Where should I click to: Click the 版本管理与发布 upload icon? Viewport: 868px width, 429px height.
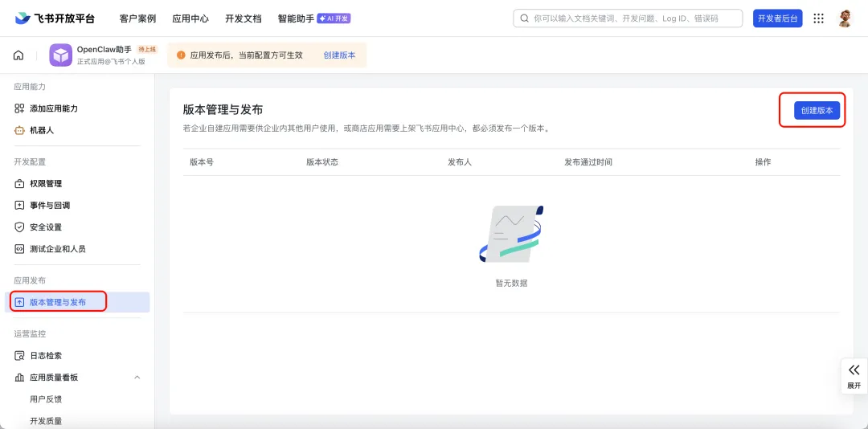pos(19,302)
